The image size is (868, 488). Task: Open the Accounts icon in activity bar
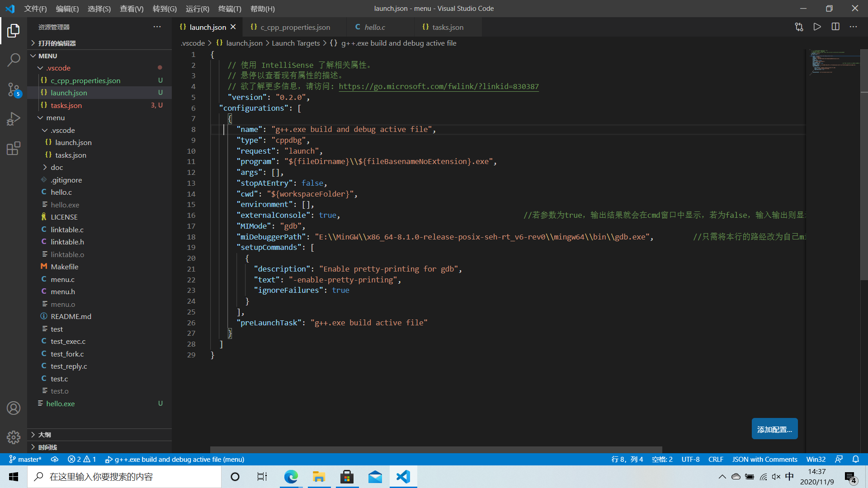click(14, 408)
